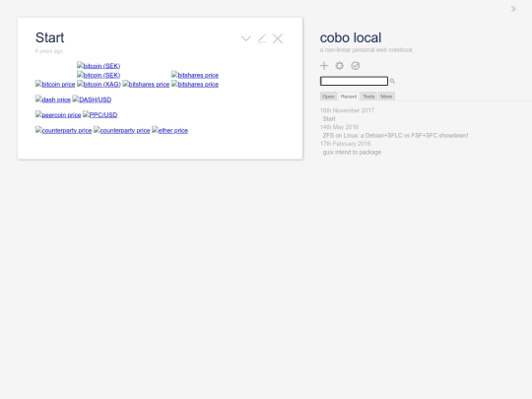
Task: Click the 14th May 2016 date heading
Action: [339, 127]
